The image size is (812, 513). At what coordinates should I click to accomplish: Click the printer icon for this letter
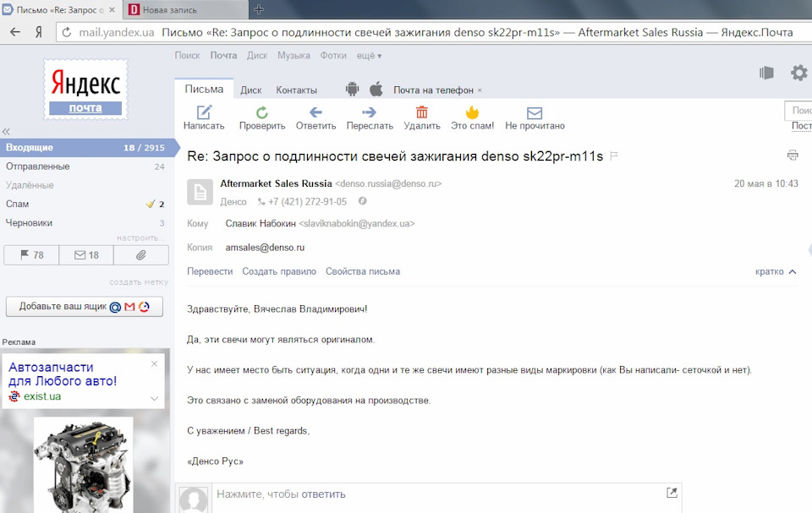793,155
